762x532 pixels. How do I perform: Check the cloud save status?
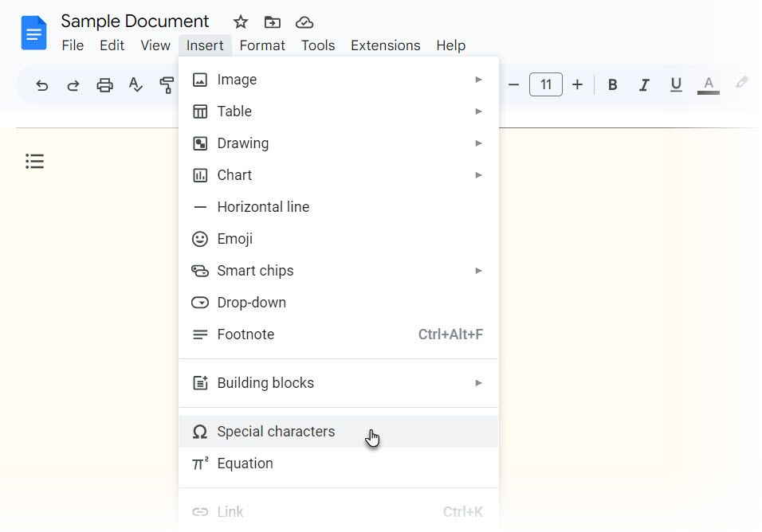coord(304,22)
